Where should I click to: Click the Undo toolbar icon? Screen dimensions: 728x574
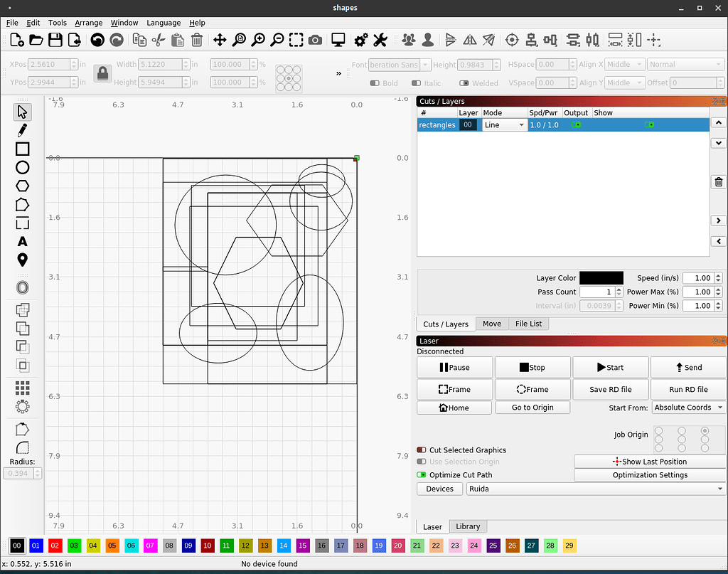coord(97,41)
